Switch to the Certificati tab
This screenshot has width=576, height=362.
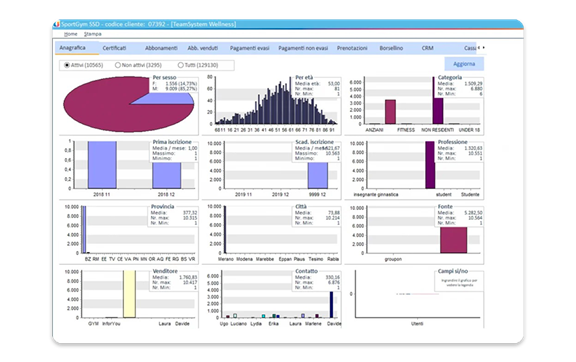(114, 48)
